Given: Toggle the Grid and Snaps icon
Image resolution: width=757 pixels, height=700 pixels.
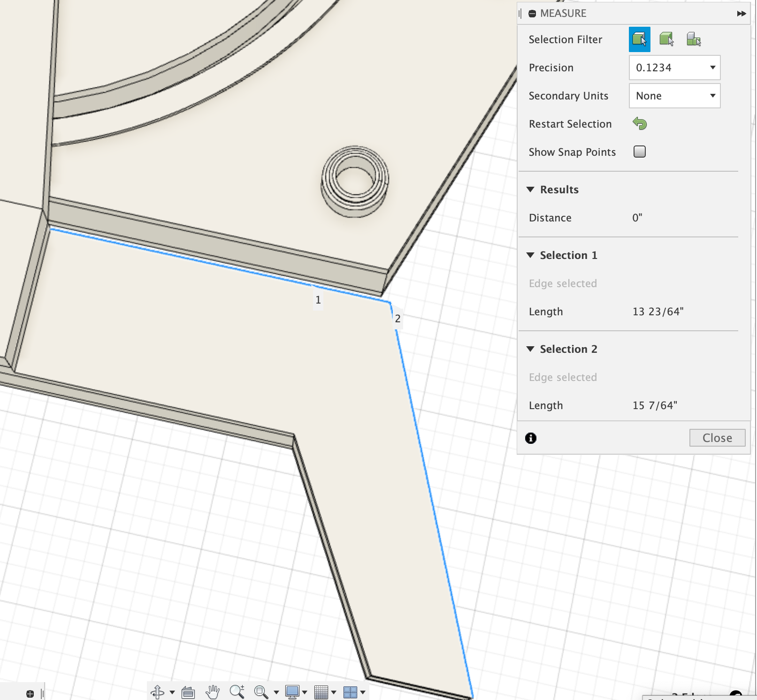Looking at the screenshot, I should pyautogui.click(x=322, y=692).
